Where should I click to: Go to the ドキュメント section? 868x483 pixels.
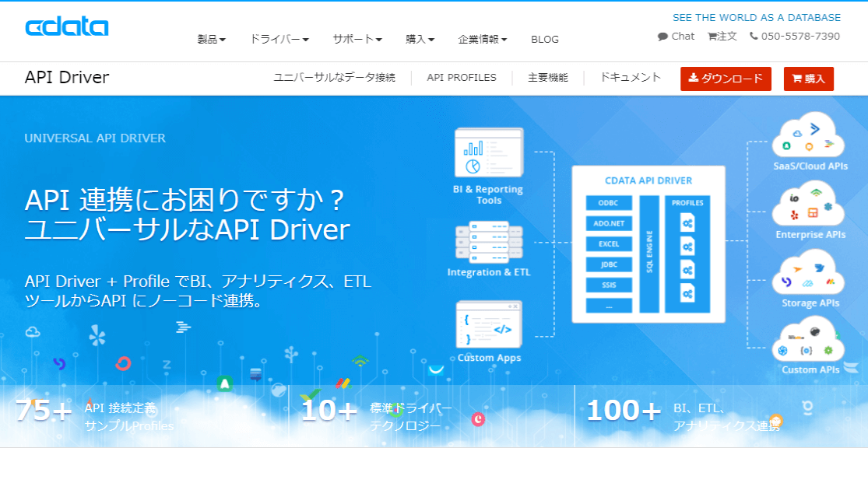pyautogui.click(x=631, y=78)
